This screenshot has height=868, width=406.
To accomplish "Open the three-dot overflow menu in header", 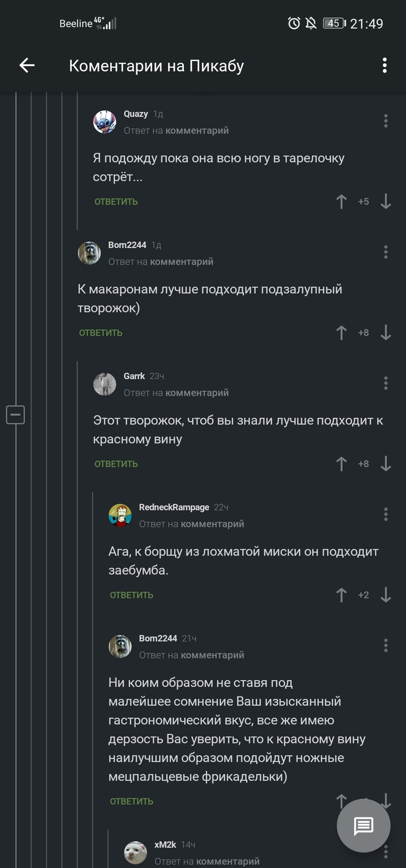I will click(x=385, y=66).
